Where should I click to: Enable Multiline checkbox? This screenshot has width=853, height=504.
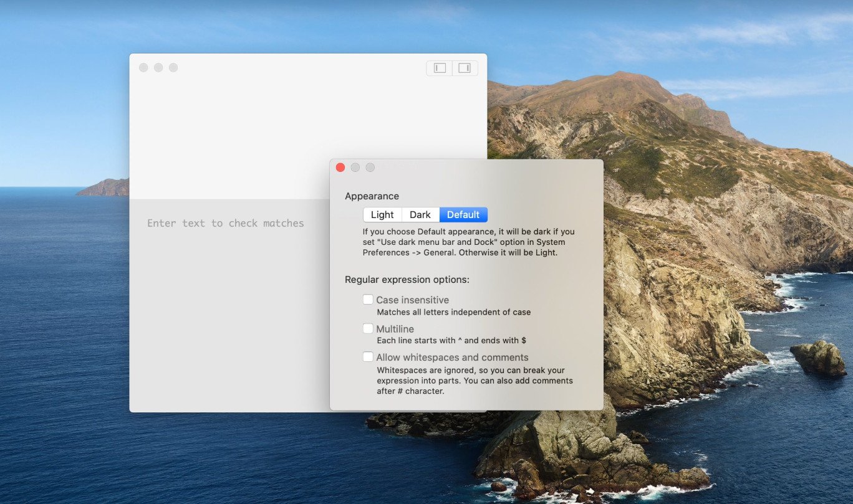[x=368, y=328]
